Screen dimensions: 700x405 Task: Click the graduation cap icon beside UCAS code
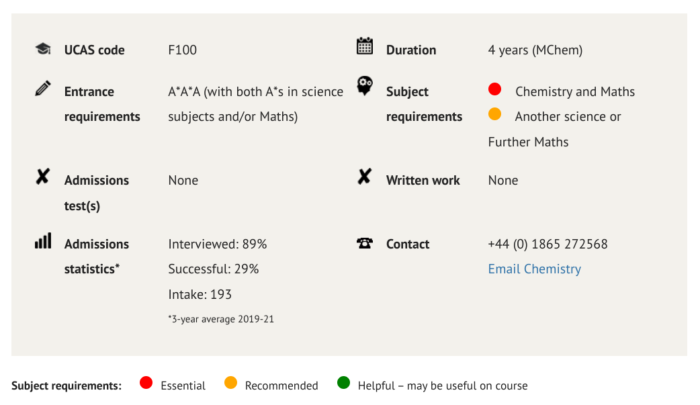[x=43, y=49]
